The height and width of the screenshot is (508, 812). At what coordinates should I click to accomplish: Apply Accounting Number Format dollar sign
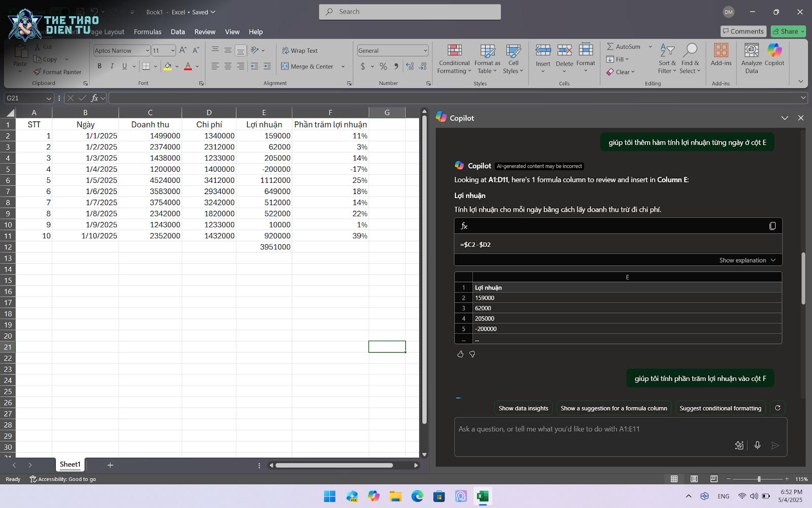tap(362, 66)
